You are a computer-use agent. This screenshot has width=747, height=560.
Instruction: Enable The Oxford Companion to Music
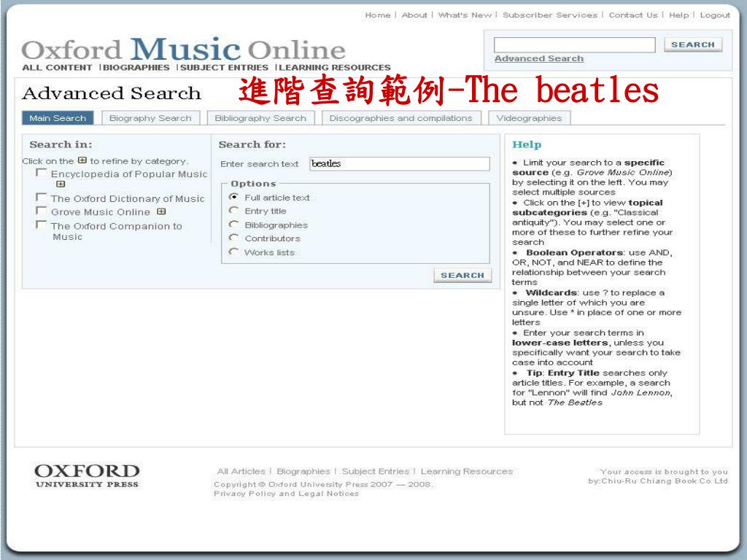(42, 225)
